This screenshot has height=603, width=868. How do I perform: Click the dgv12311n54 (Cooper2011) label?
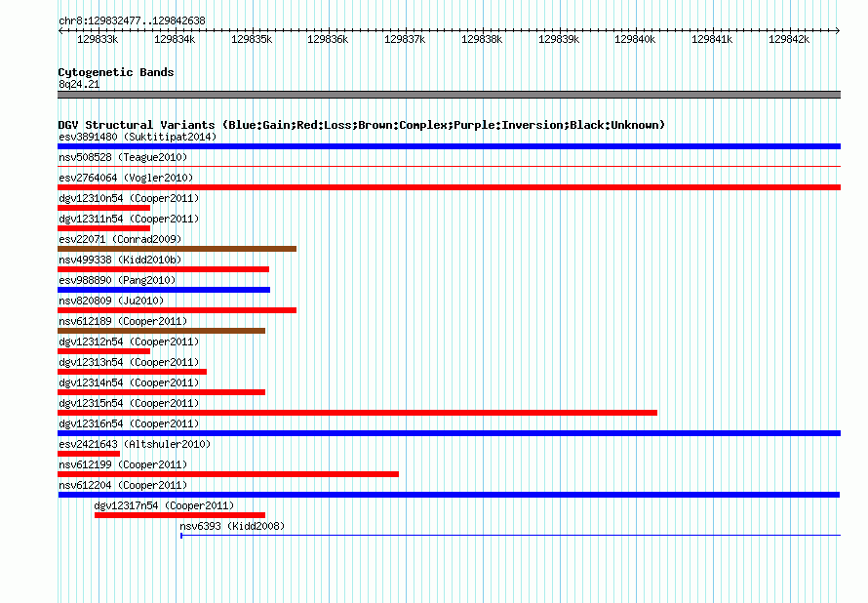coord(129,219)
